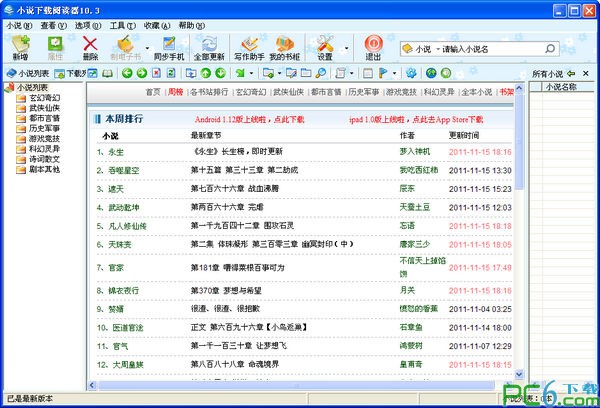This screenshot has width=600, height=408.
Task: Click the 各书站排行 navigation link
Action: pos(209,92)
